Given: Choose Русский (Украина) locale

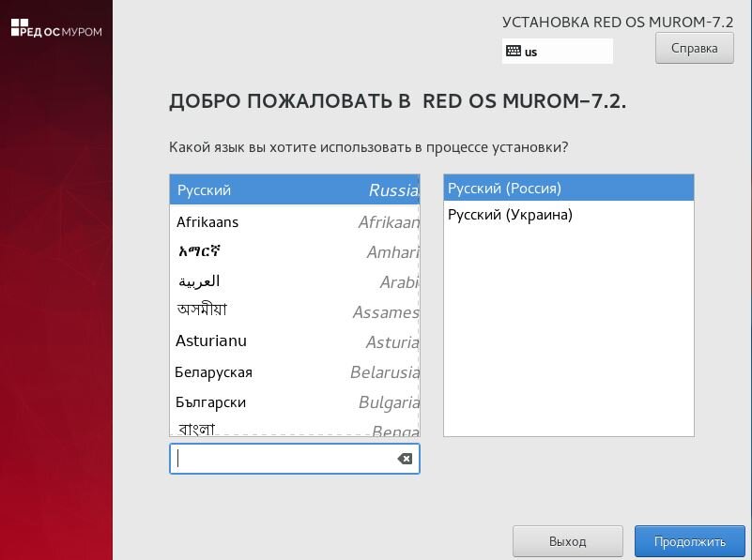Looking at the screenshot, I should (x=569, y=214).
